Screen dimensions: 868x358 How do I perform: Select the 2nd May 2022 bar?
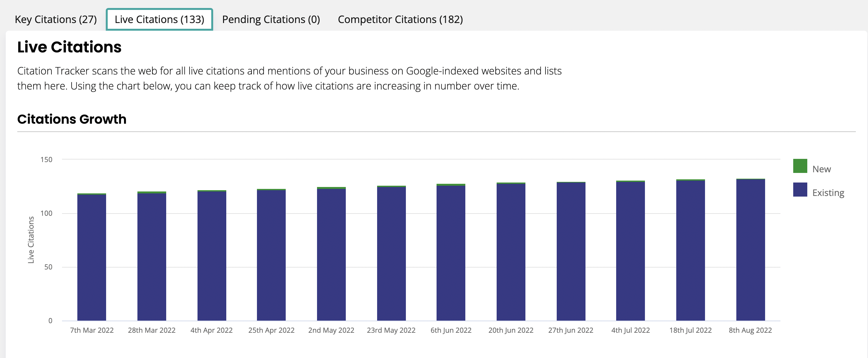click(331, 254)
